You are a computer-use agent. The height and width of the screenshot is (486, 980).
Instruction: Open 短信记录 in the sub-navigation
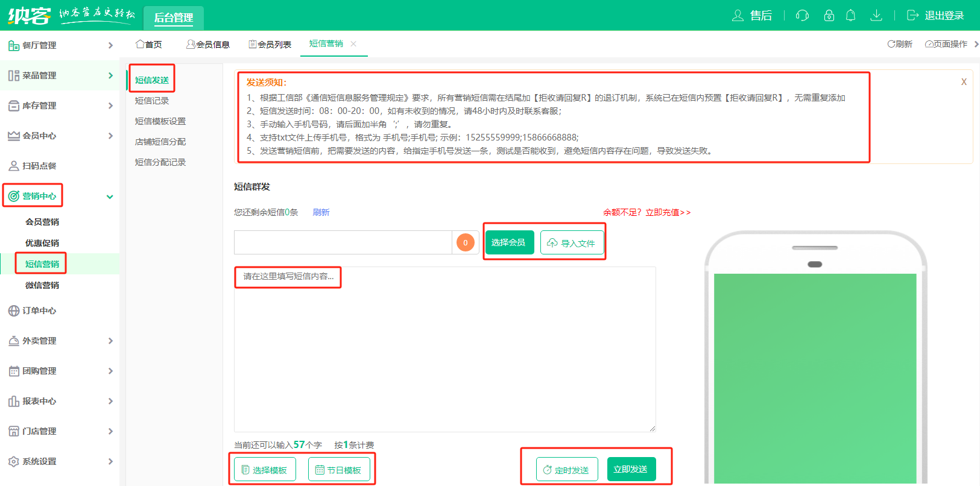tap(152, 101)
